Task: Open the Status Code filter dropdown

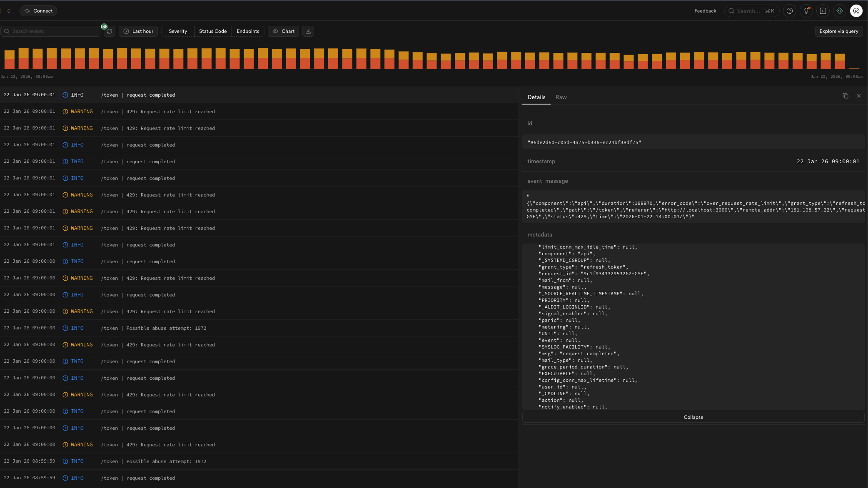Action: (213, 31)
